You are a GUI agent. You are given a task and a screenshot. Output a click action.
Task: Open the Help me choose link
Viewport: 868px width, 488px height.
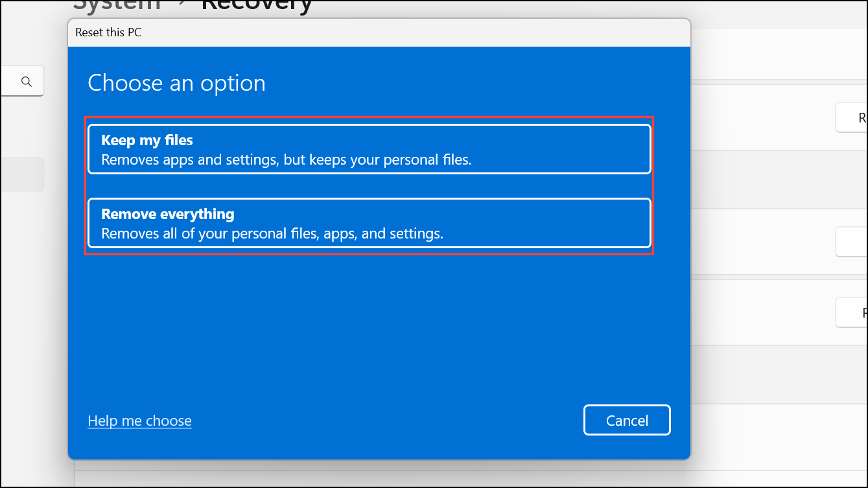pos(139,421)
